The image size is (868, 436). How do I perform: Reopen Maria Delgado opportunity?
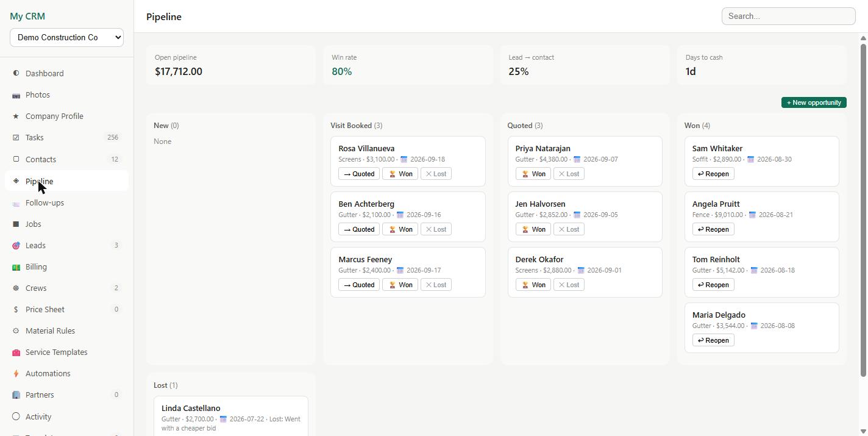(713, 340)
